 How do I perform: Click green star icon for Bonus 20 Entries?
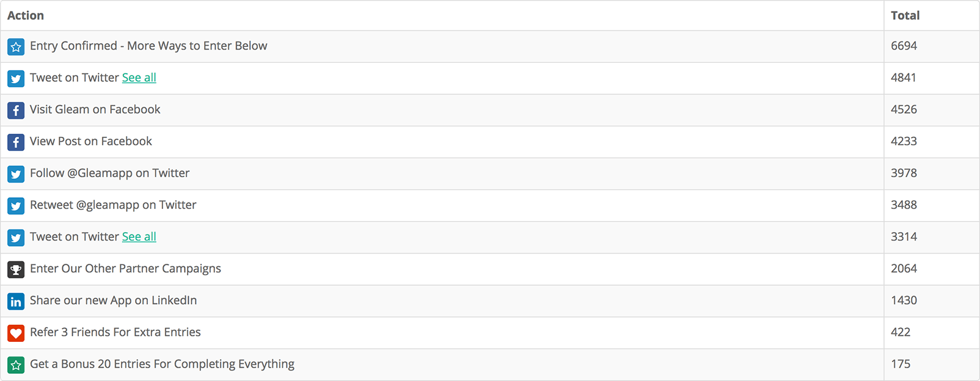coord(16,365)
